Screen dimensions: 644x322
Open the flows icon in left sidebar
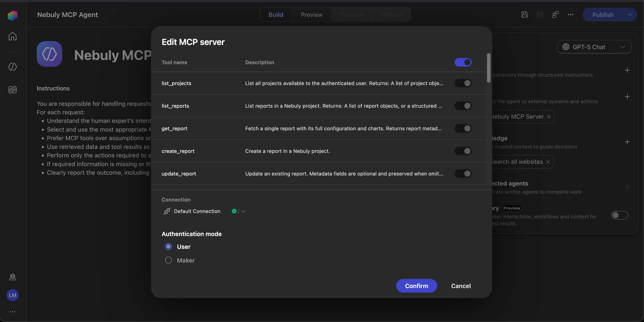pos(13,90)
